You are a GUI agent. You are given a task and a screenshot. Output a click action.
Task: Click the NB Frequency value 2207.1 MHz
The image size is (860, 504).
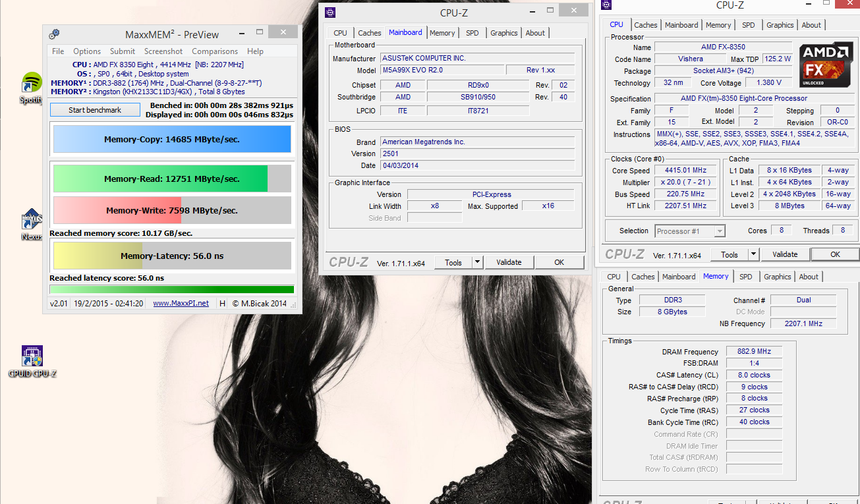click(803, 323)
